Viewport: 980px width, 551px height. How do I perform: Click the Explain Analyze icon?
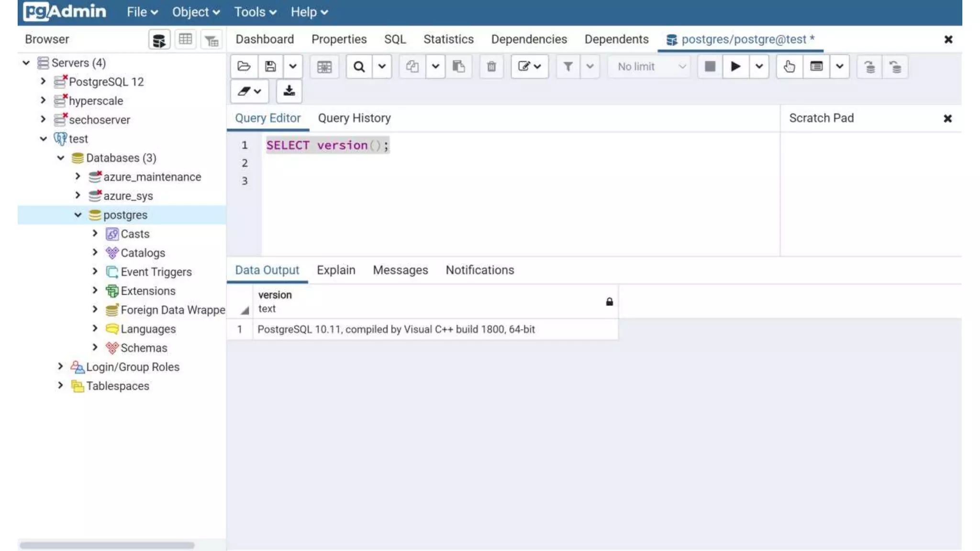[816, 66]
